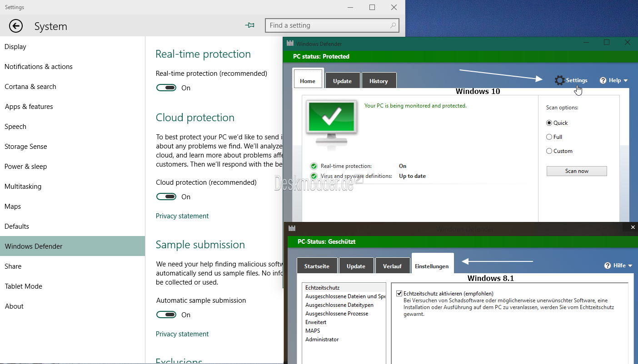This screenshot has height=364, width=638.
Task: Click the German Defender window castle icon
Action: point(292,228)
